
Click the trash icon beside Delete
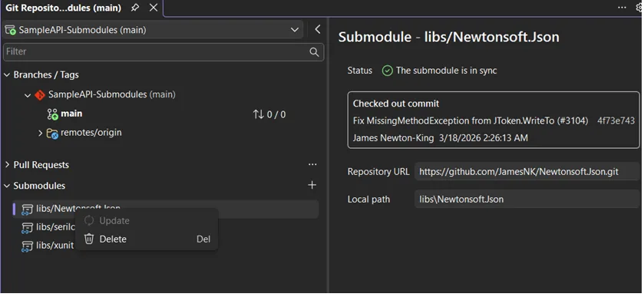[89, 239]
